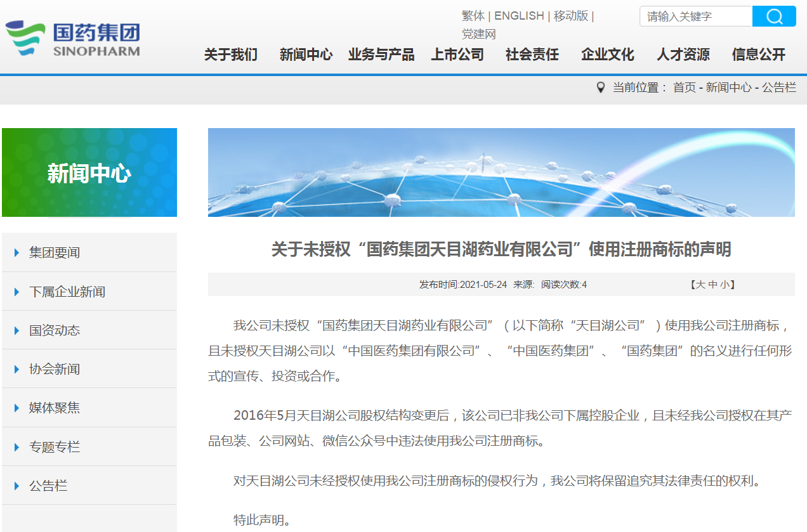
Task: Set article font size to 大
Action: pos(701,285)
